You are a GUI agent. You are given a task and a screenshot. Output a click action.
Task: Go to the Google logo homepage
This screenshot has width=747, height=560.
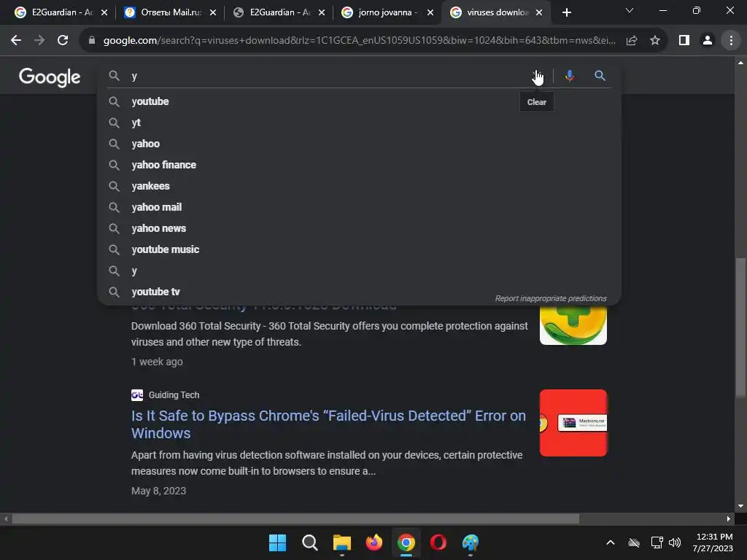point(50,77)
